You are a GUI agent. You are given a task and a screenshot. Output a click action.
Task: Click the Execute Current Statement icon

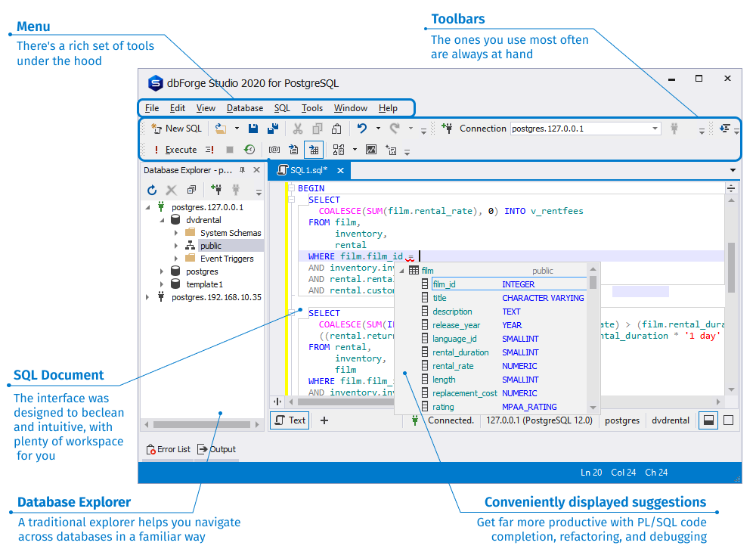[209, 150]
